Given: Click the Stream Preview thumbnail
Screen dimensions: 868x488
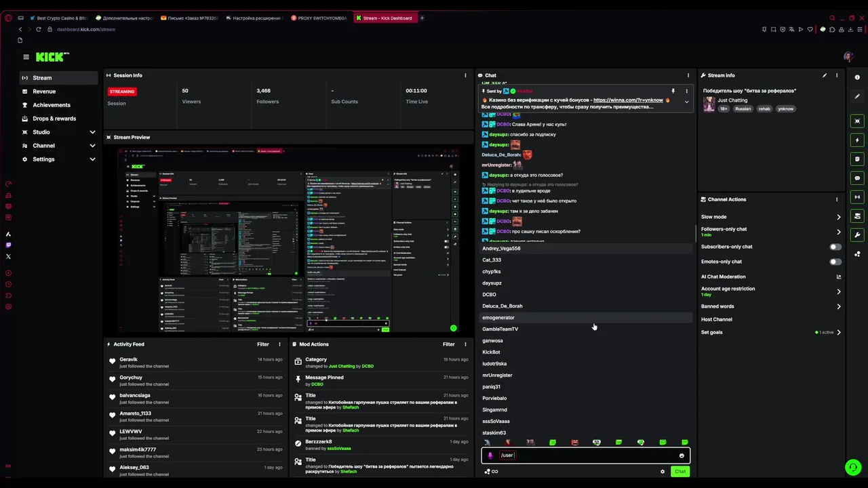Looking at the screenshot, I should [x=288, y=240].
